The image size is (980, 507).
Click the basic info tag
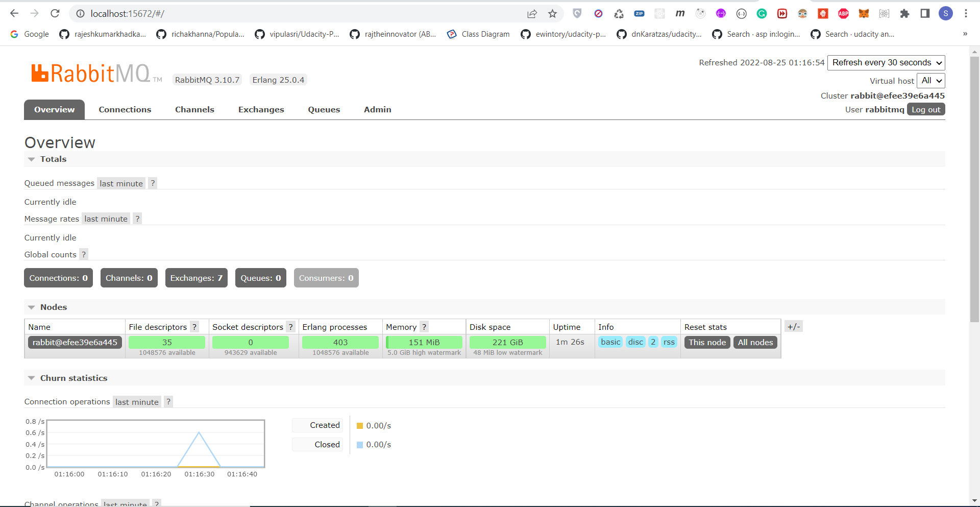[x=610, y=342]
